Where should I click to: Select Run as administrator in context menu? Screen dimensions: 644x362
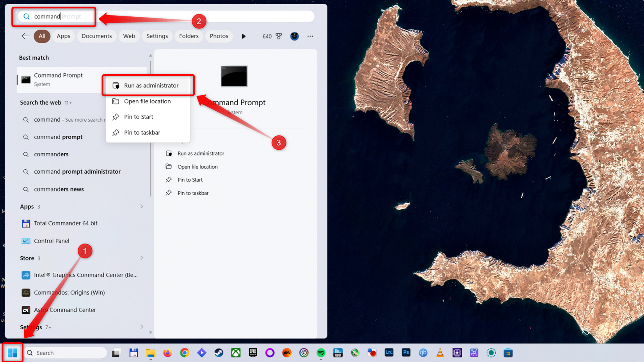click(x=151, y=85)
